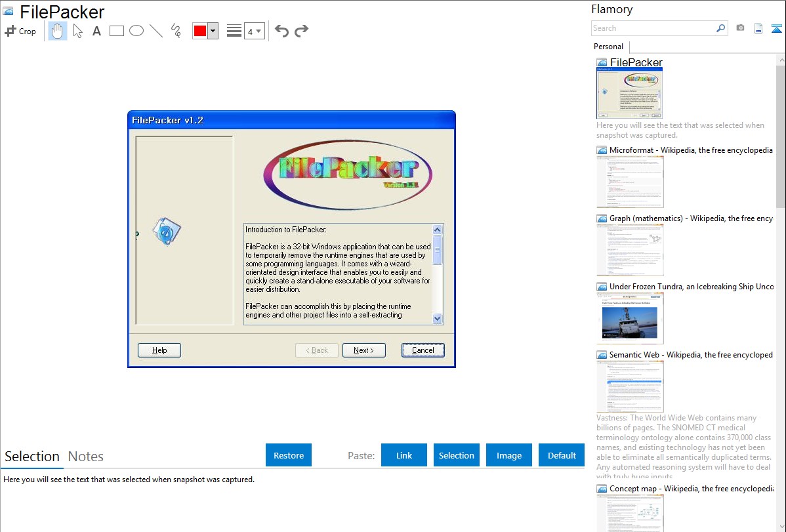Click the disabled Back button

pos(317,350)
